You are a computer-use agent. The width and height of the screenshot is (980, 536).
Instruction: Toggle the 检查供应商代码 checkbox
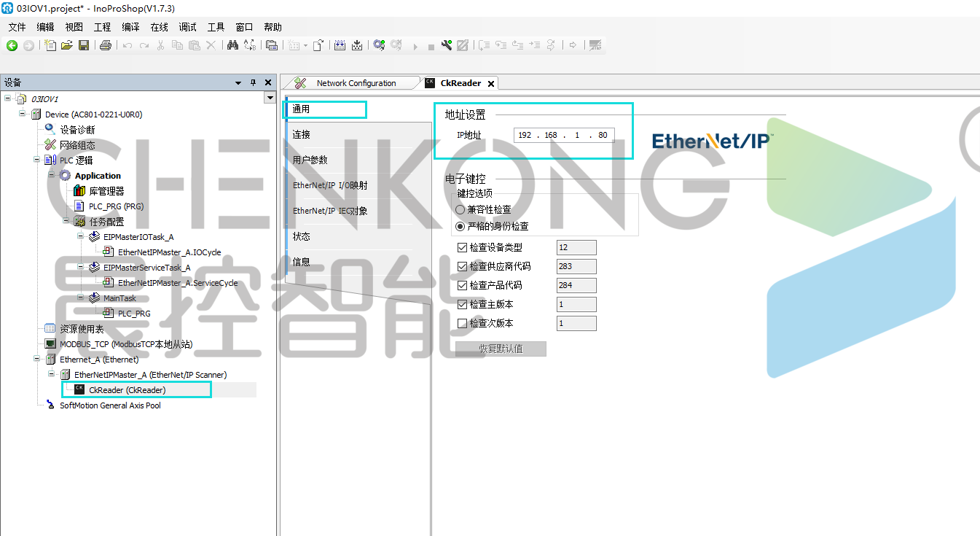pyautogui.click(x=463, y=266)
